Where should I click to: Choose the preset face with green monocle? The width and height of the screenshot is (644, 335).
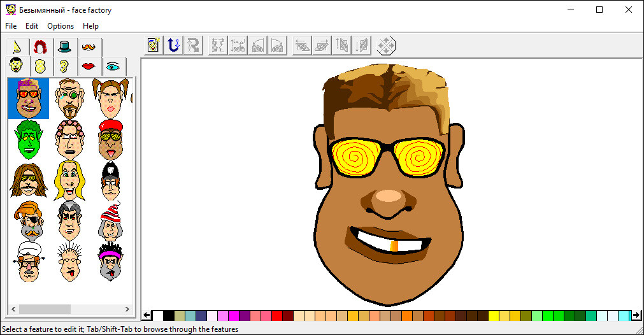click(69, 99)
